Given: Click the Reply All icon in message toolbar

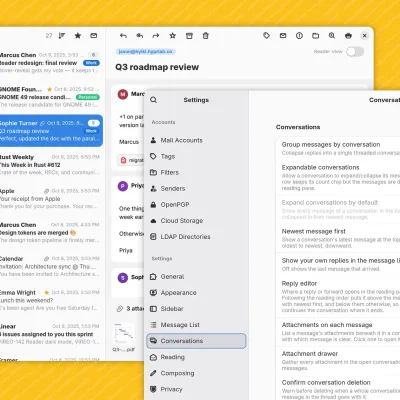Looking at the screenshot, I should point(140,36).
